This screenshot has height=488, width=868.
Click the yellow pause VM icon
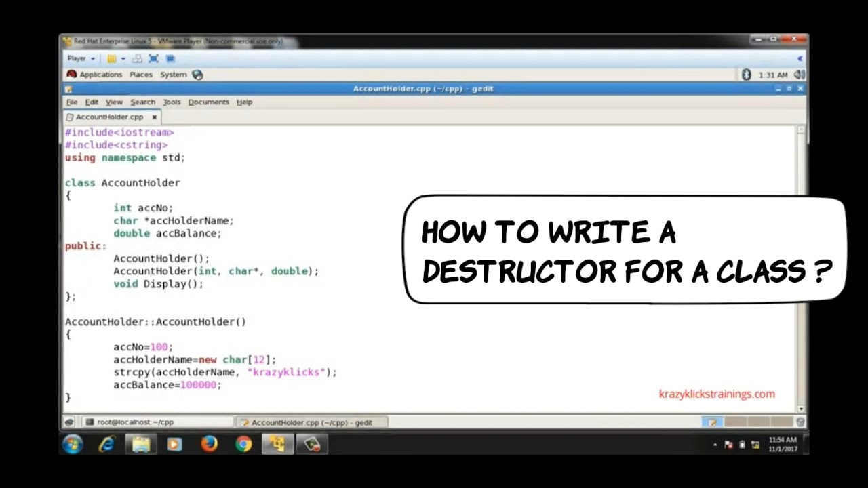click(112, 59)
